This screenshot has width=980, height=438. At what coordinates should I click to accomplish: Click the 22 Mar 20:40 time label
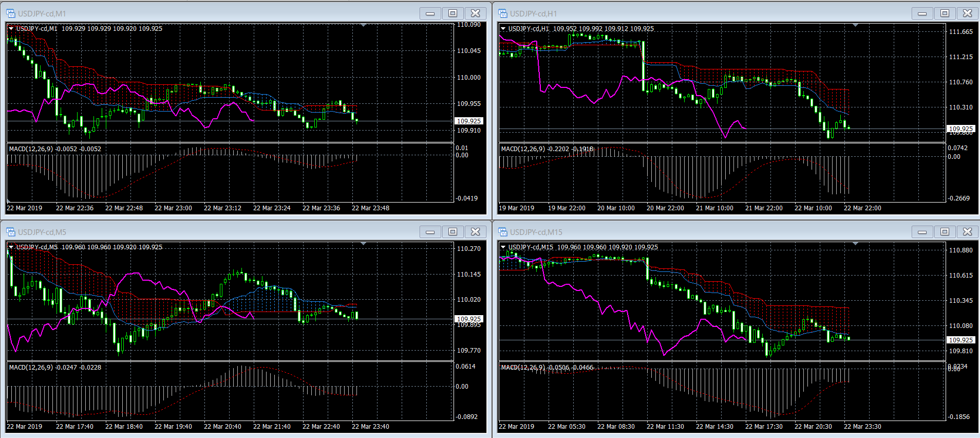coord(222,427)
